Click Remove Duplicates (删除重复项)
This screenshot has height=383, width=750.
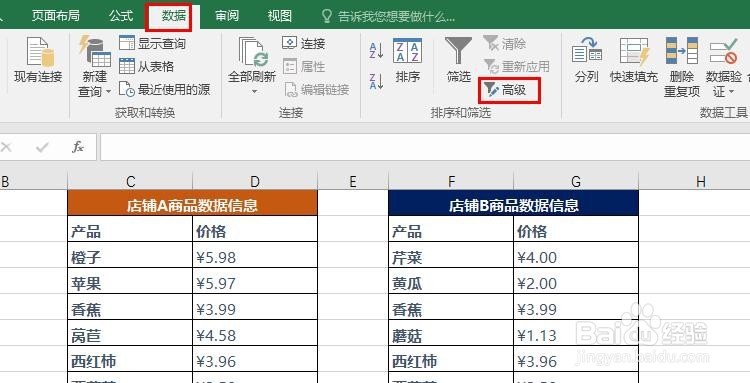[682, 67]
